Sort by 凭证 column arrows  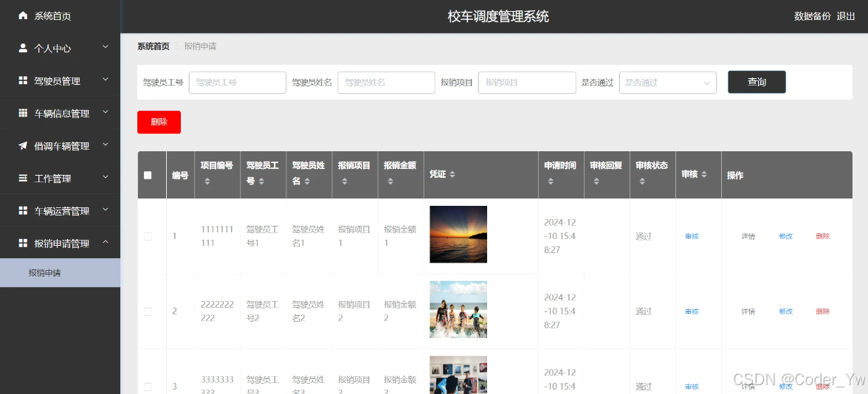pos(452,175)
